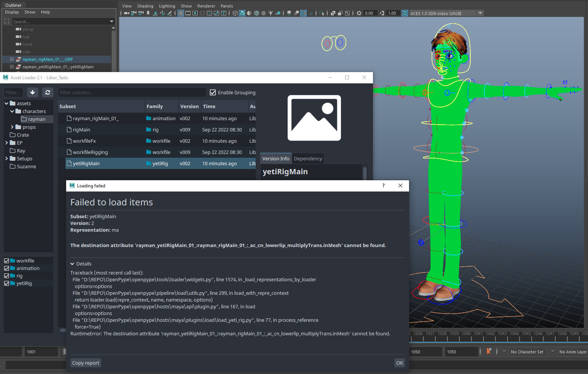Click the refresh assets button in Asset Loader
The width and height of the screenshot is (588, 374).
[x=48, y=92]
